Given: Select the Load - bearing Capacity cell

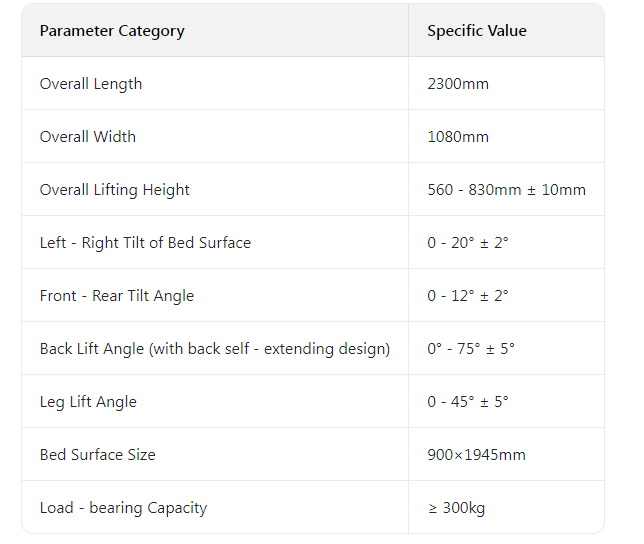Looking at the screenshot, I should pyautogui.click(x=123, y=508).
